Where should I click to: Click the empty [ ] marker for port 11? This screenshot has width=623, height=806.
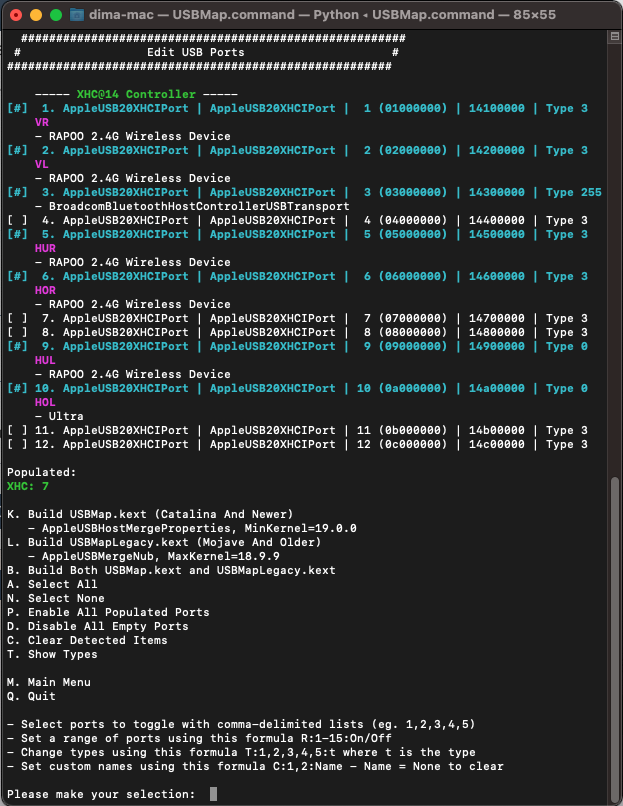click(17, 430)
